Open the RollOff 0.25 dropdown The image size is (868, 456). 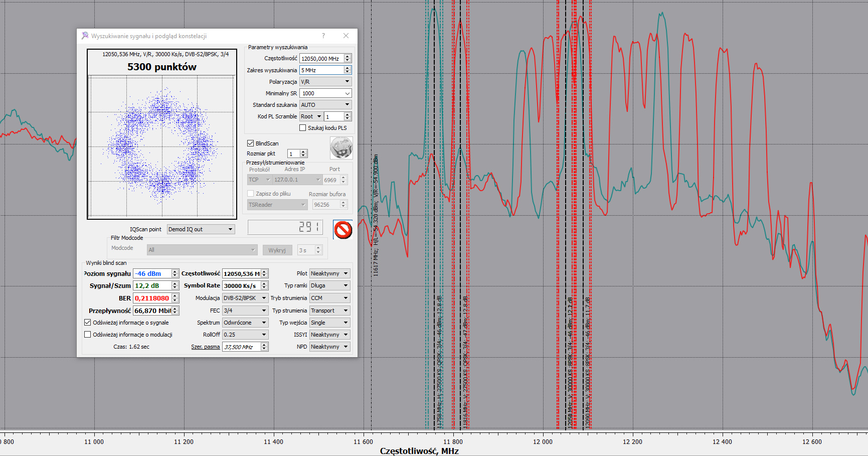[245, 335]
